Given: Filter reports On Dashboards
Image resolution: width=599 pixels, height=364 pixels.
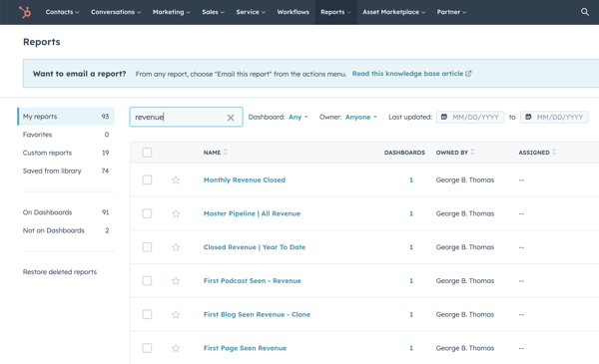Looking at the screenshot, I should click(x=66, y=212).
